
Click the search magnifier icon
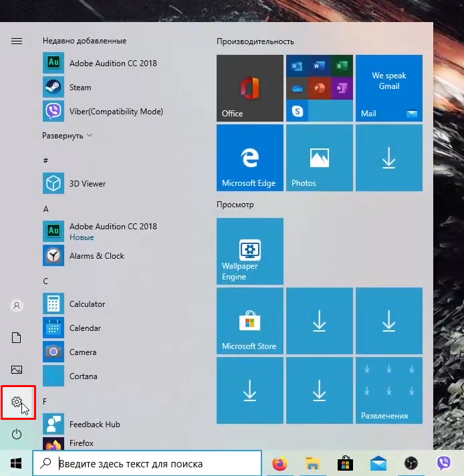click(x=46, y=463)
